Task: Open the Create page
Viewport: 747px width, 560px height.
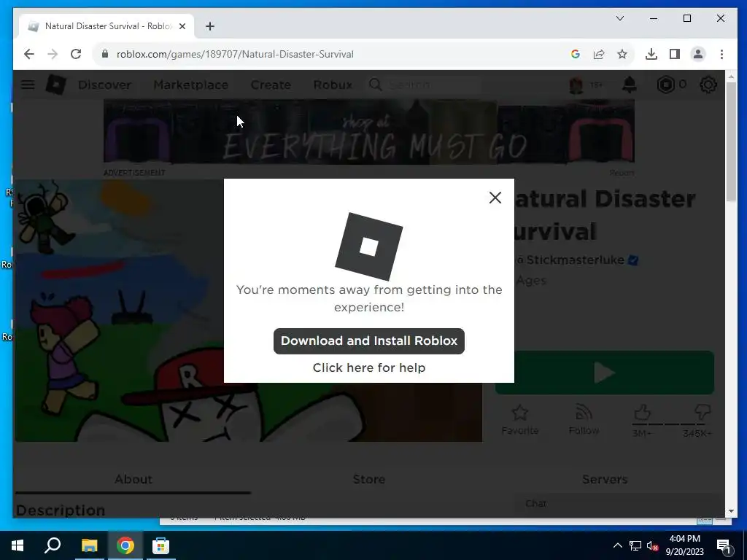Action: click(x=271, y=85)
